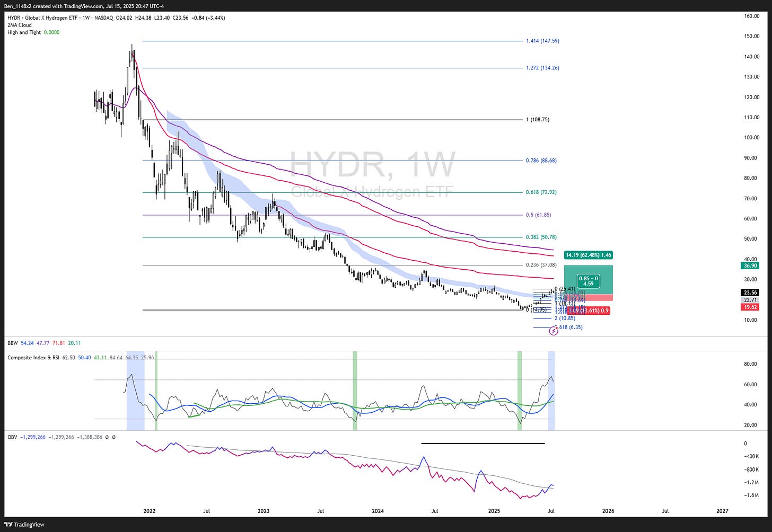
Task: Open the purple lightning bolt event marker
Action: point(554,331)
